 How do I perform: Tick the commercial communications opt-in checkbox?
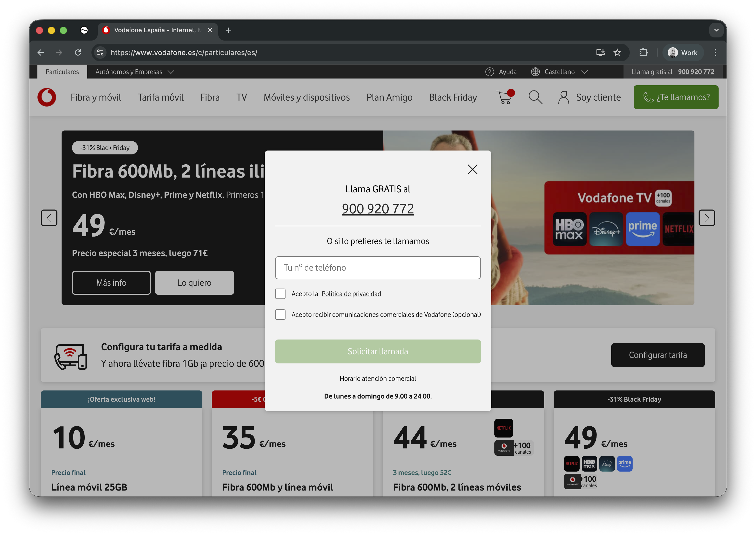[x=280, y=315]
